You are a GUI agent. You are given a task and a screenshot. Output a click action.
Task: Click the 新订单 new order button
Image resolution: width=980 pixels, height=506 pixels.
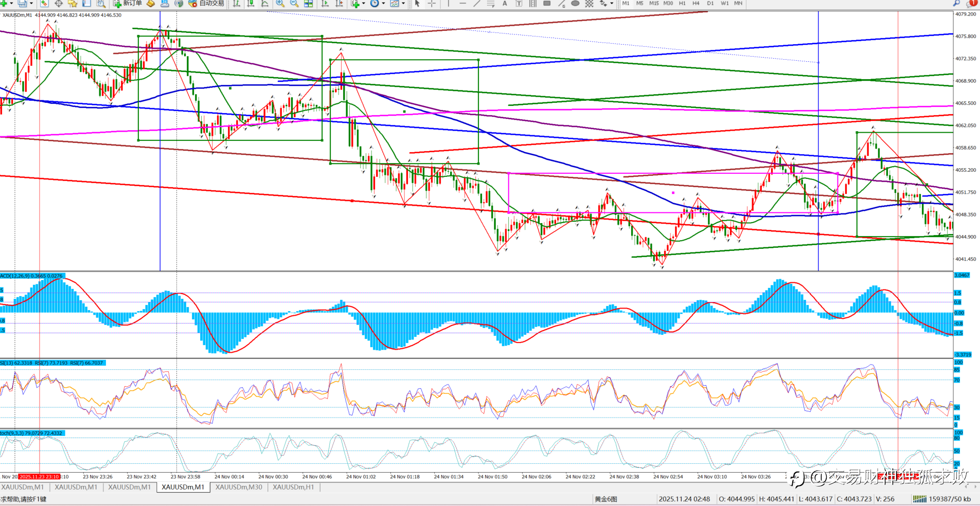(128, 3)
